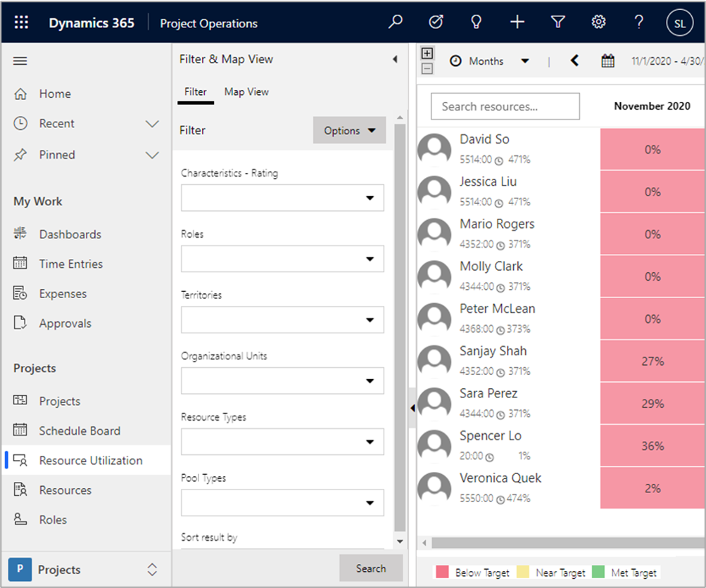Click Sara Perez's 29% November utilization cell
This screenshot has width=706, height=588.
[x=653, y=403]
